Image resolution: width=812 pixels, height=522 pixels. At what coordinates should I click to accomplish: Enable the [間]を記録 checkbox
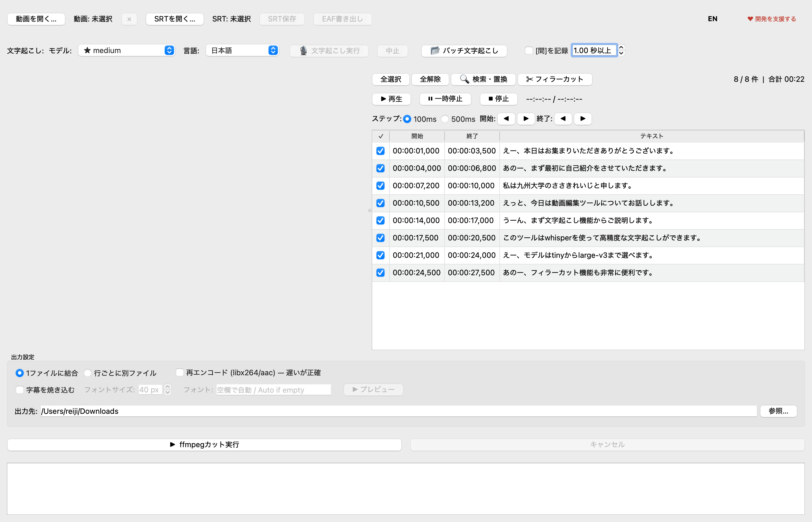point(529,50)
